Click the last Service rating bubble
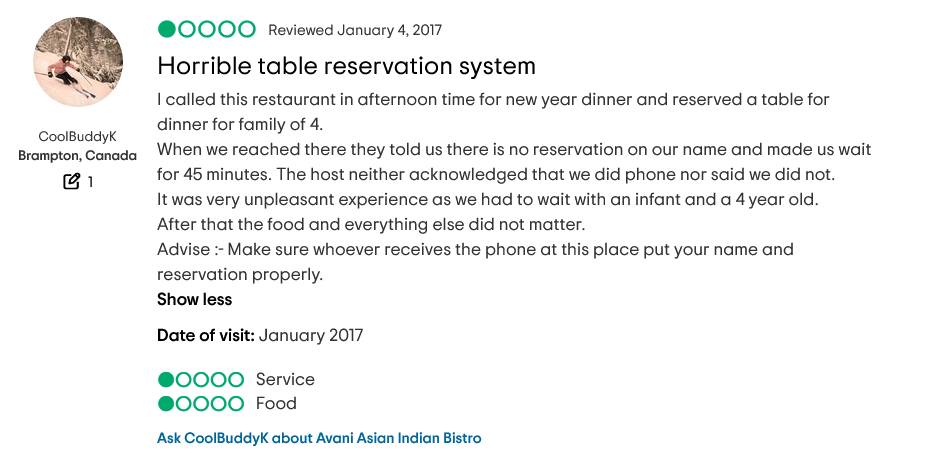Screen dimensions: 948x455 click(x=236, y=379)
